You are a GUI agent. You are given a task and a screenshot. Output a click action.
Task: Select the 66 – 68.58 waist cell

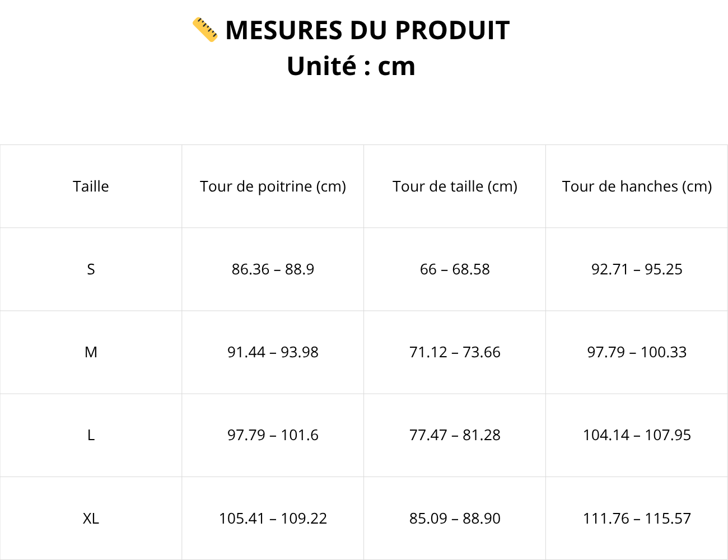(455, 269)
